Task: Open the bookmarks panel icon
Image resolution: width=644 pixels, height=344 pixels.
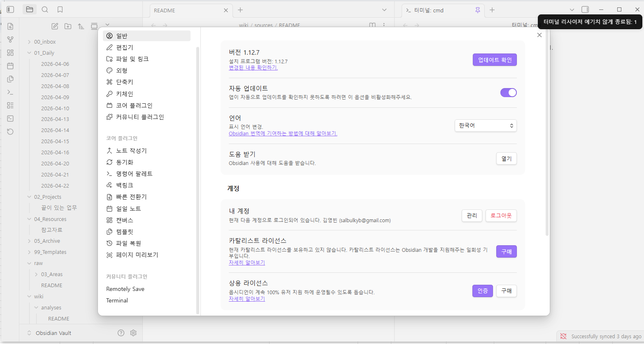Action: pyautogui.click(x=60, y=9)
